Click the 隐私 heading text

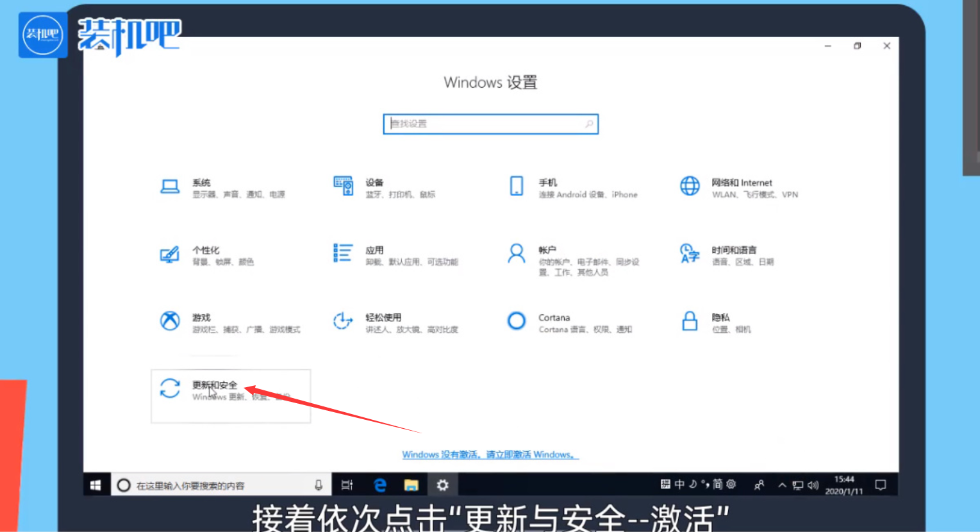720,317
